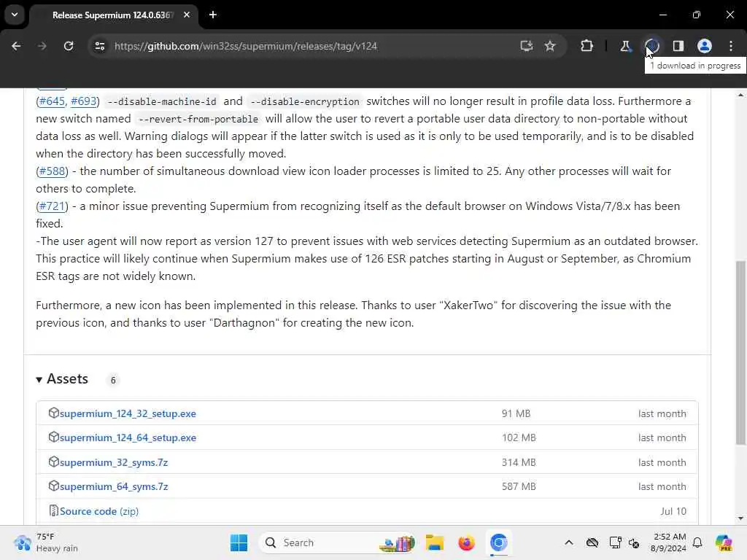The height and width of the screenshot is (560, 747).
Task: Open a new browser tab
Action: click(213, 15)
